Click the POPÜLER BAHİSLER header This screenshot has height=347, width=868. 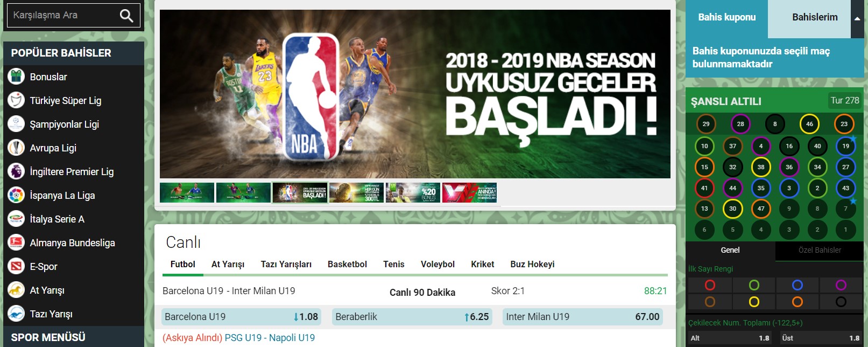click(61, 53)
